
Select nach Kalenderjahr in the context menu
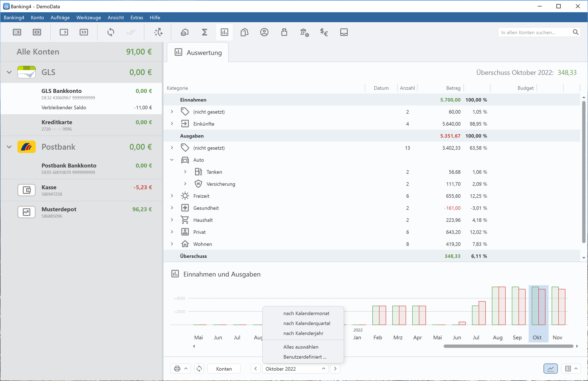[303, 333]
